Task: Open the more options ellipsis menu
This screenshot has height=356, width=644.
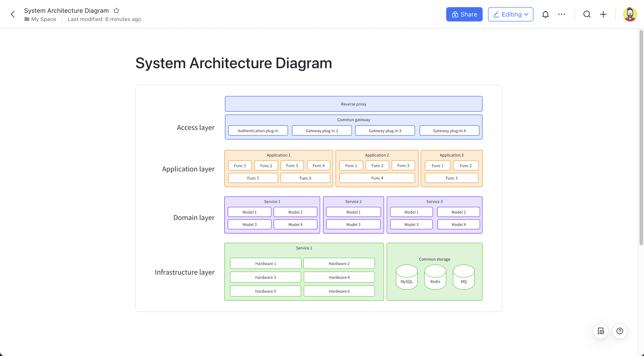Action: (x=562, y=14)
